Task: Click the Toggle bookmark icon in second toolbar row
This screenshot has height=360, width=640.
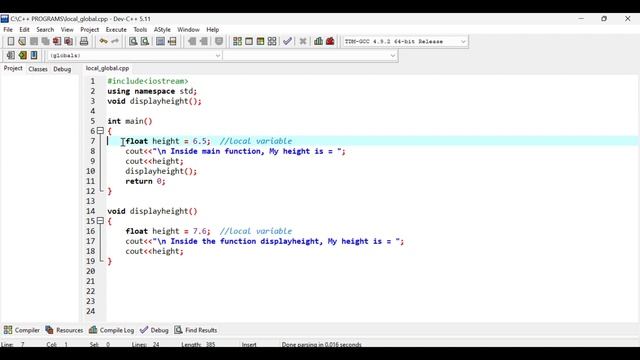Action: [22, 55]
